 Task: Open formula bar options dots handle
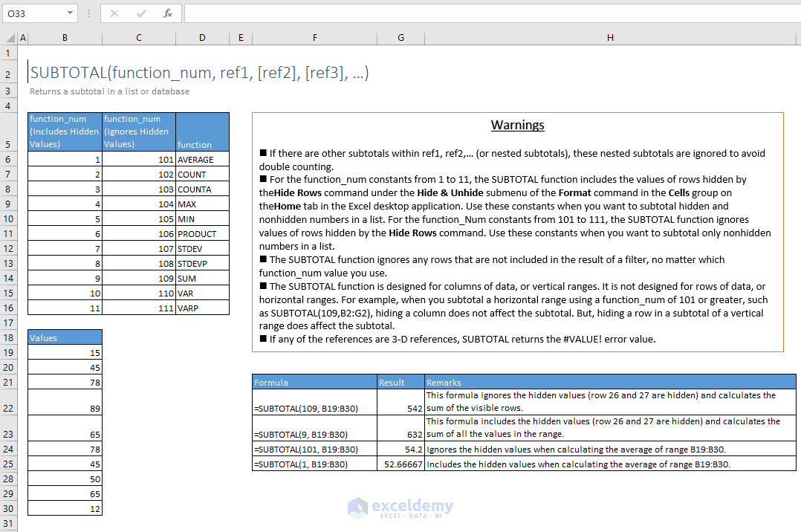point(89,13)
